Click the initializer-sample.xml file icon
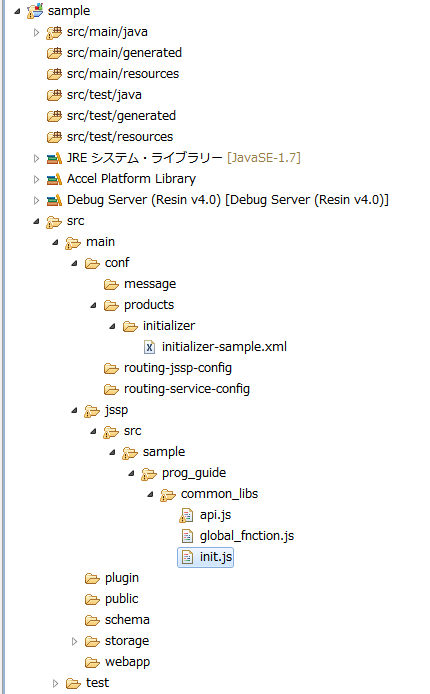The image size is (430, 694). click(150, 347)
